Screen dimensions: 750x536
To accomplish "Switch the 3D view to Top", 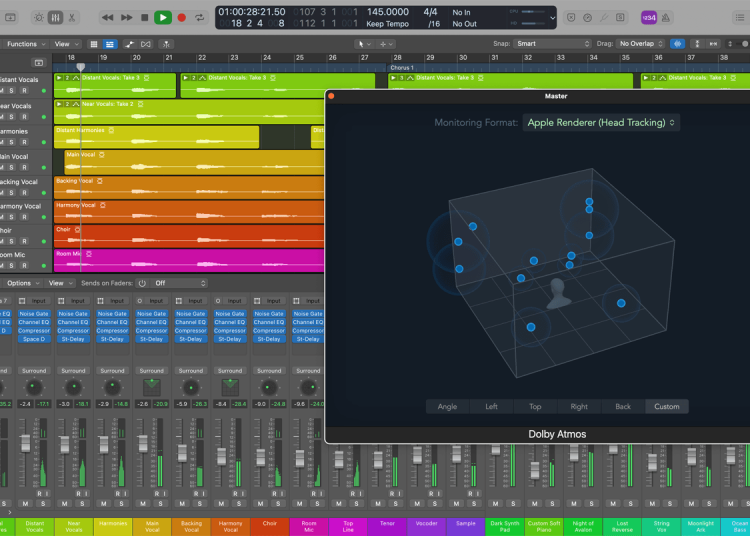I will click(535, 407).
